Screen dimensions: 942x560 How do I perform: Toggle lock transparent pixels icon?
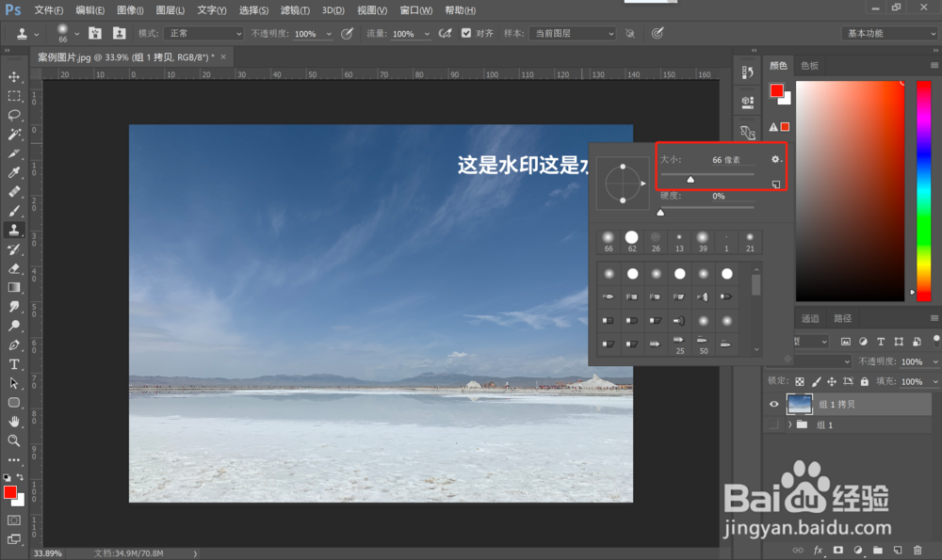[800, 381]
